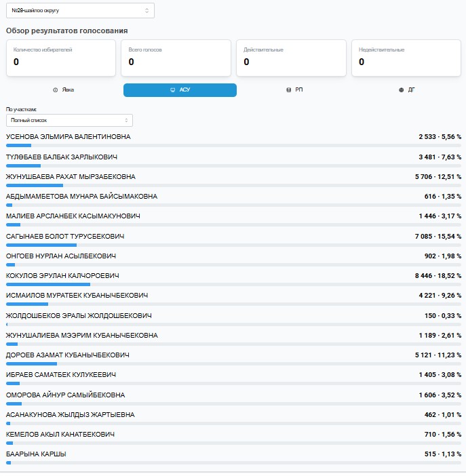Click Исмаилов Муратбек Кубанычбекович name
Screen dimensions: 466x476
pos(77,296)
